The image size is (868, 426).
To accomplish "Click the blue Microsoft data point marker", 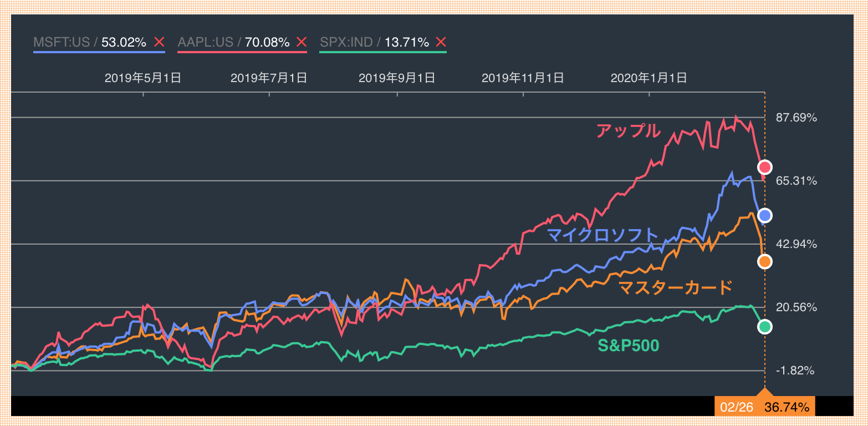I will [765, 215].
